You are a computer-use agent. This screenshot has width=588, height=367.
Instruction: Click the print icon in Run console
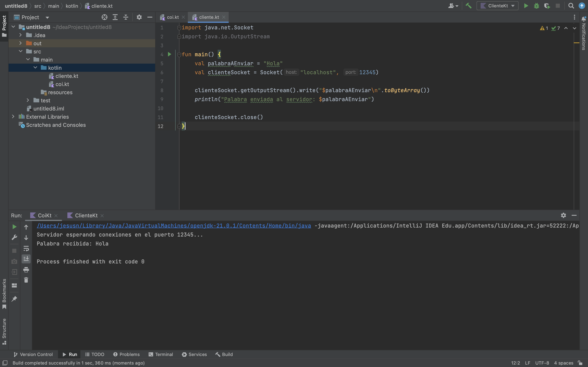pyautogui.click(x=26, y=270)
